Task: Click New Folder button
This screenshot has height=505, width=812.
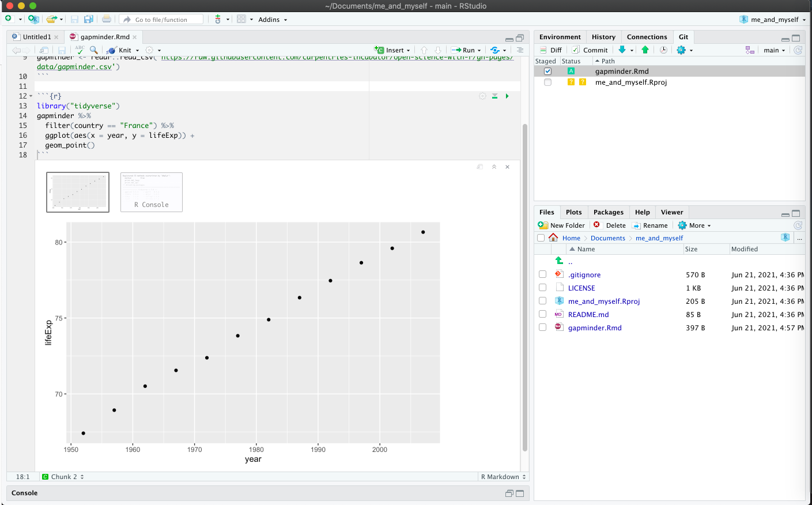Action: pyautogui.click(x=561, y=225)
